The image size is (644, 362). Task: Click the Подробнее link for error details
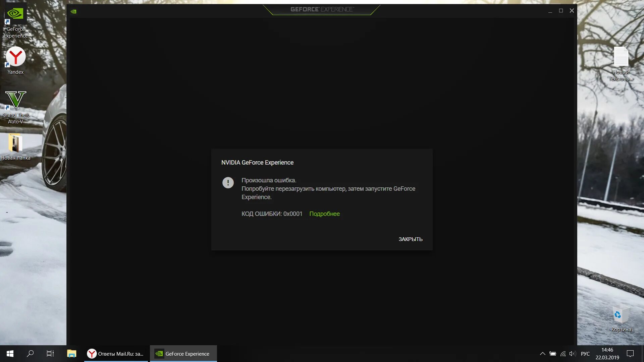[324, 214]
